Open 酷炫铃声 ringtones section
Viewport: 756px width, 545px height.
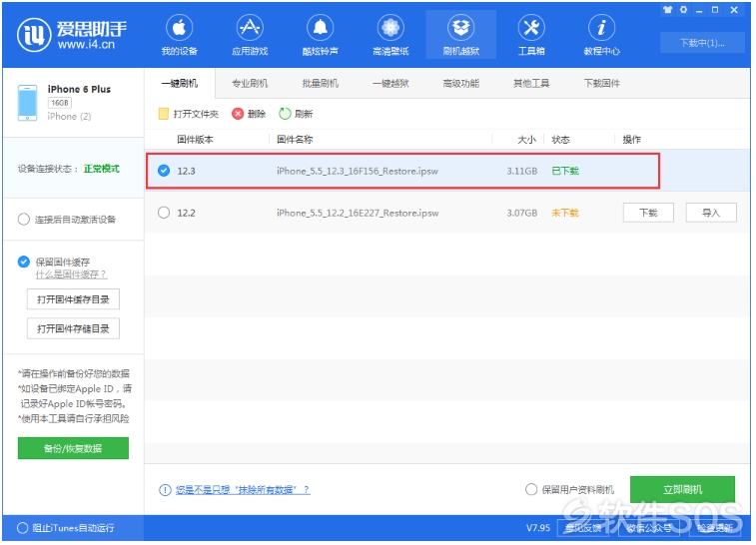click(321, 35)
